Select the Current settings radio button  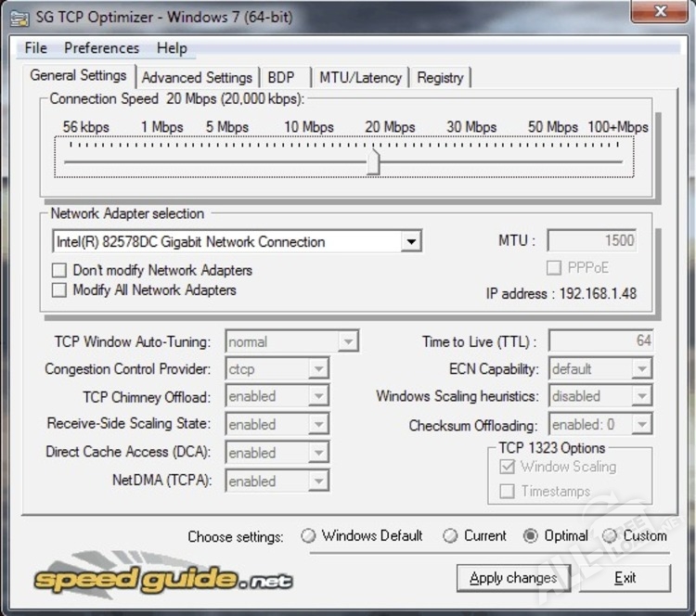pyautogui.click(x=450, y=536)
